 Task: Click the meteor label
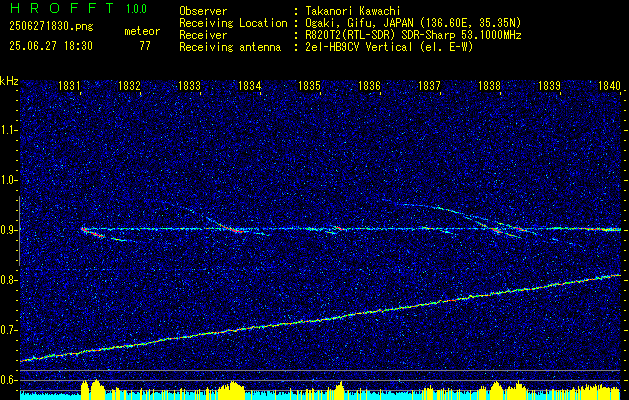pyautogui.click(x=142, y=31)
